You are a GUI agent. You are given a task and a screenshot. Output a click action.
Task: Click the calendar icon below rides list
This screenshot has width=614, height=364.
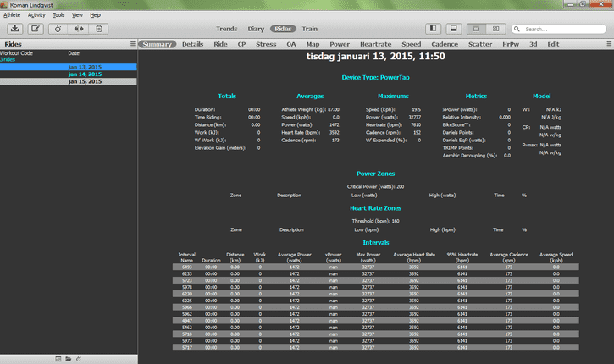click(x=58, y=359)
